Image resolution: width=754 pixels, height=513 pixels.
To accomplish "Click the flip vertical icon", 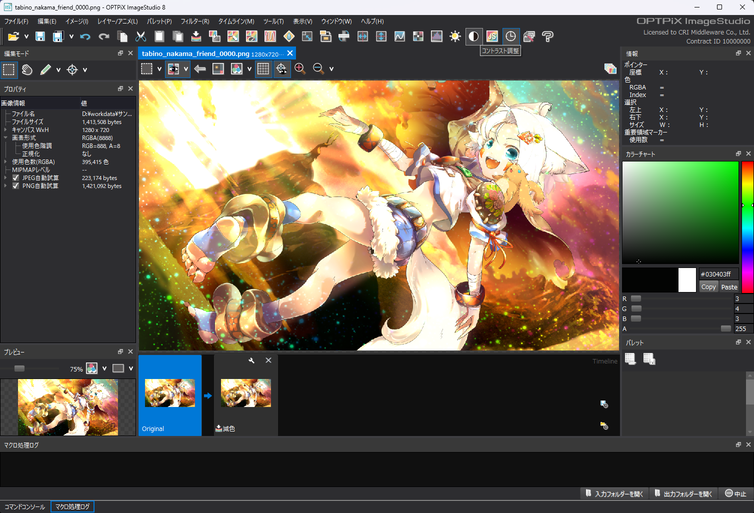I will coord(381,36).
